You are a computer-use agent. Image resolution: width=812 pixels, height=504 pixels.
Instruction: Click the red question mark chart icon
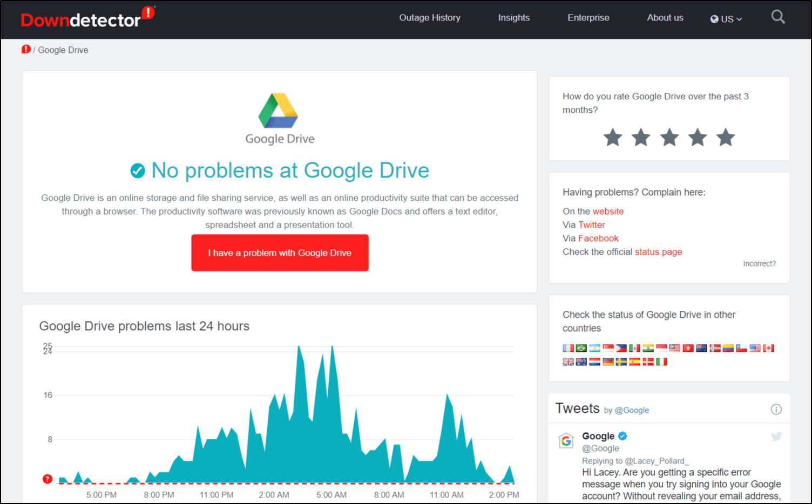48,479
